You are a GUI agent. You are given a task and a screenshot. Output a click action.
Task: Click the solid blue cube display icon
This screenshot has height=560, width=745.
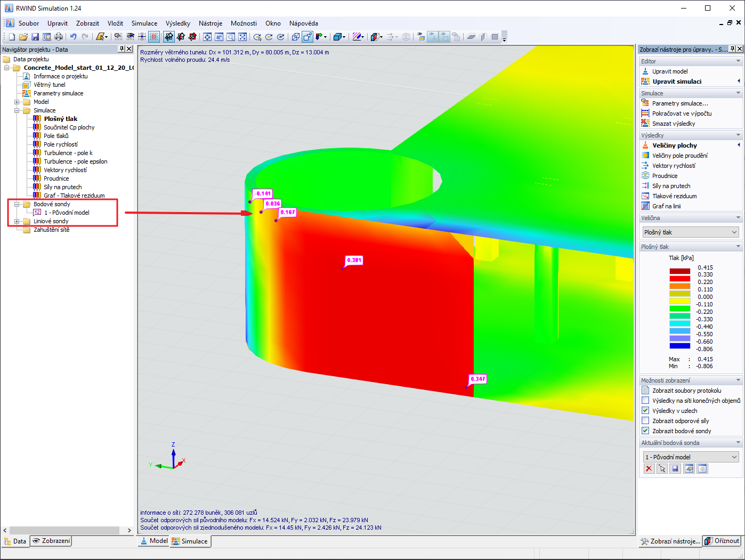(x=337, y=37)
